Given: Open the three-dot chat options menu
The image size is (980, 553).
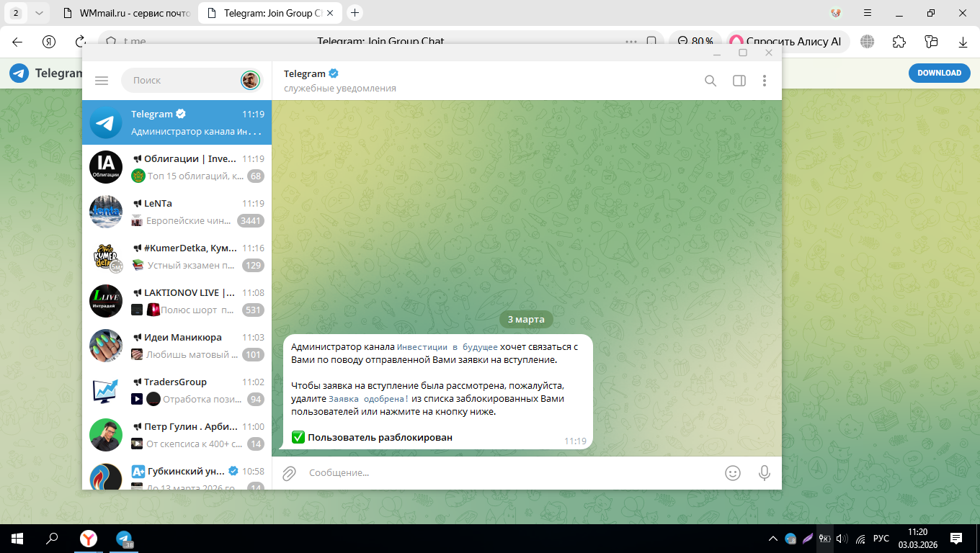Looking at the screenshot, I should (765, 81).
